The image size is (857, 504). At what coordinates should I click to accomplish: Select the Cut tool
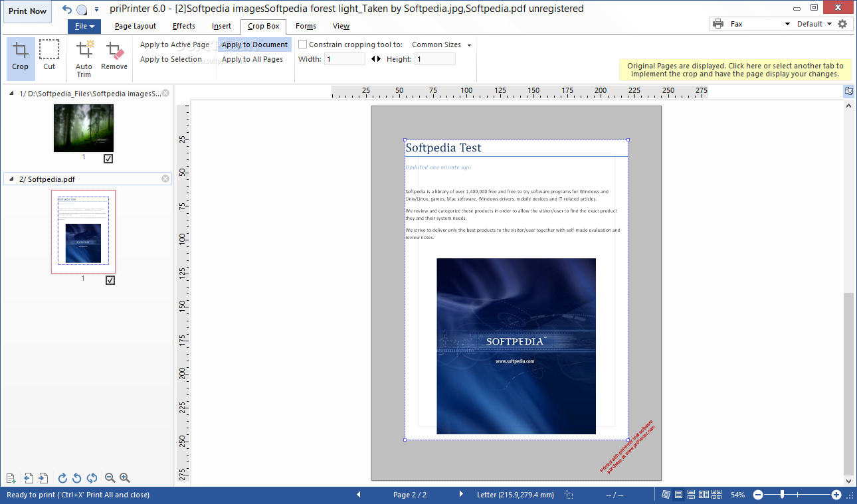(49, 56)
